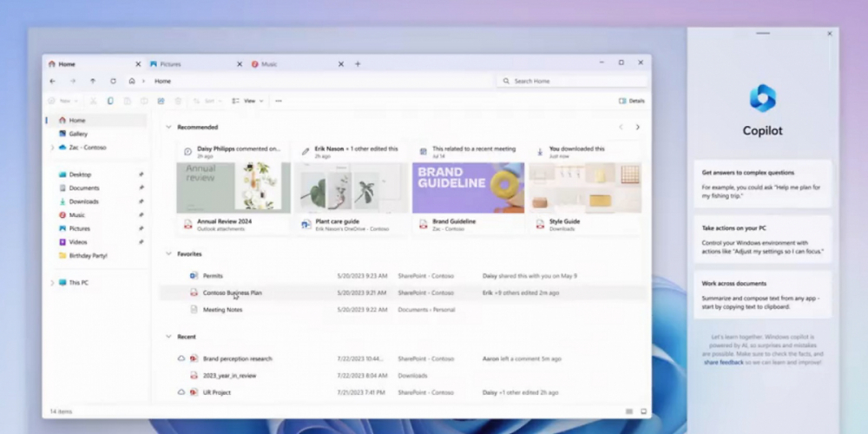Collapse the Recommended section
This screenshot has width=868, height=434.
(x=169, y=128)
